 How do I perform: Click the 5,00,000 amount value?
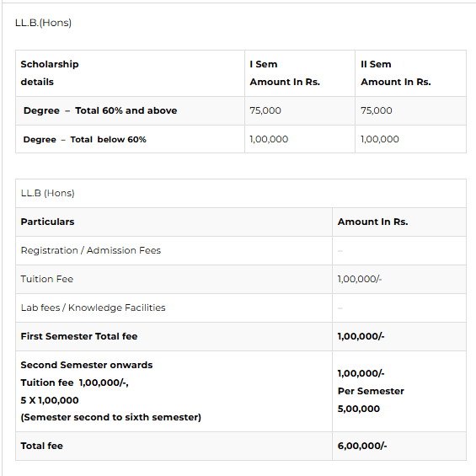pos(359,409)
